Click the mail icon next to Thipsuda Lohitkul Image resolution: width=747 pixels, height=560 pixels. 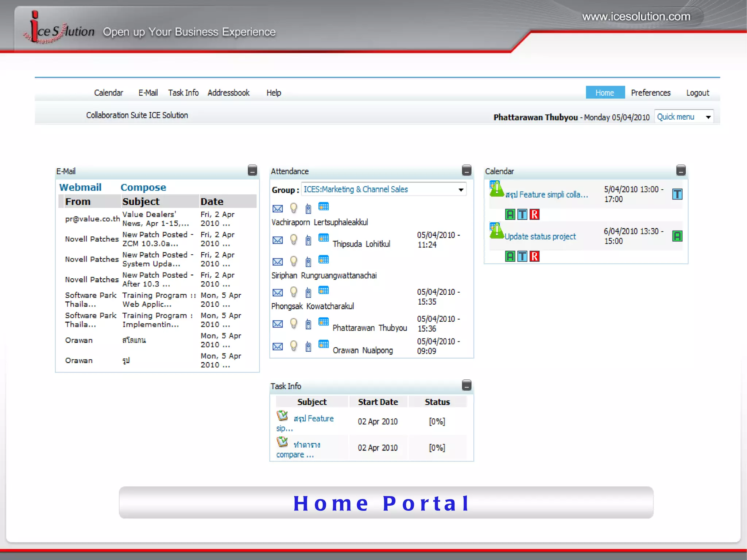point(278,240)
